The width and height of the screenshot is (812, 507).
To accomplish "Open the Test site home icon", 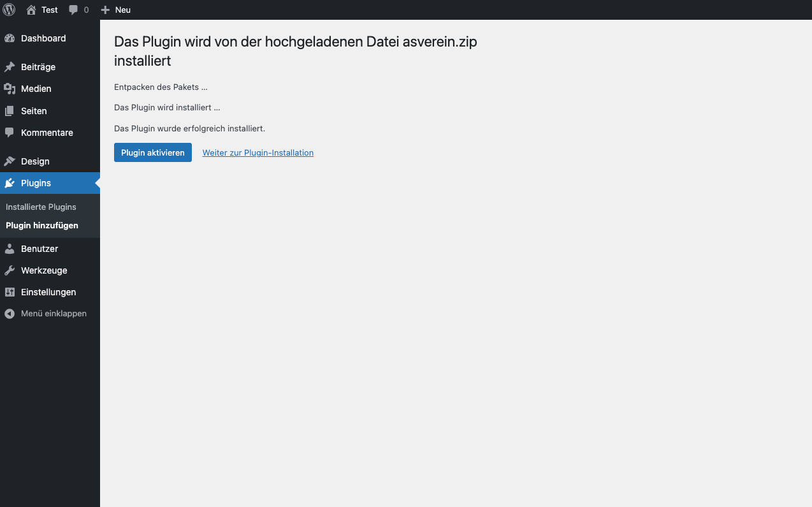I will point(31,10).
